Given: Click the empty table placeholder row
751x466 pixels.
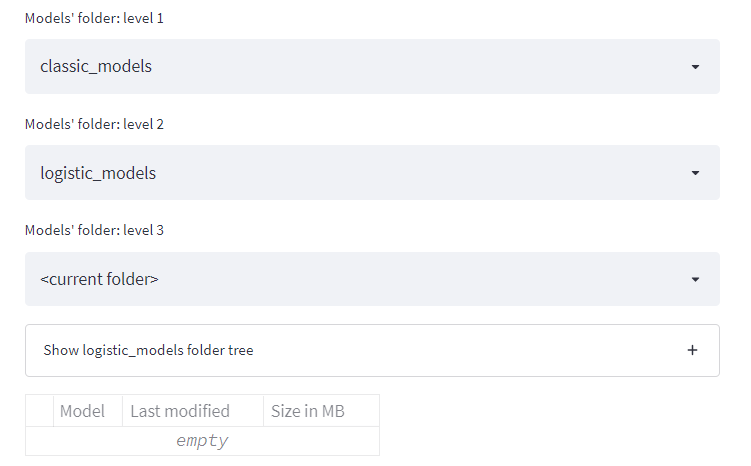Looking at the screenshot, I should pyautogui.click(x=202, y=441).
